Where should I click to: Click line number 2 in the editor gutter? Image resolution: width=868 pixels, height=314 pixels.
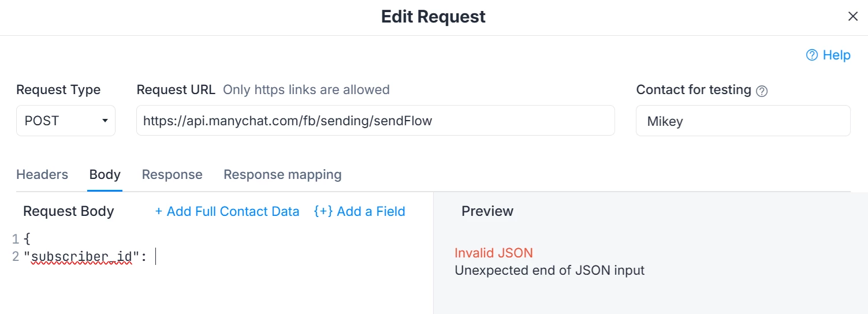[16, 257]
